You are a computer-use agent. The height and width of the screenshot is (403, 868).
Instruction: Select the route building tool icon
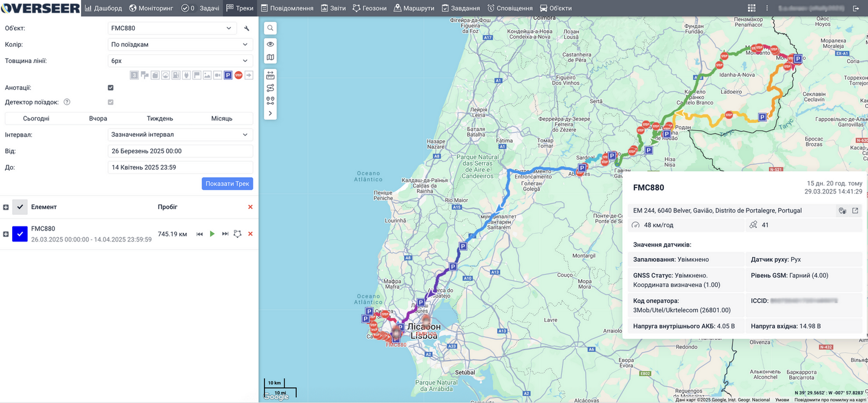[x=270, y=88]
